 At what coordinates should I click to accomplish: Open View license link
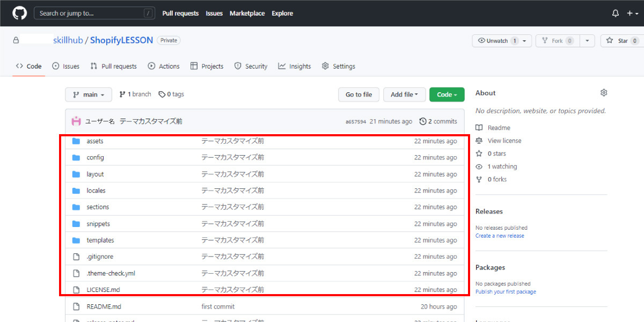499,141
